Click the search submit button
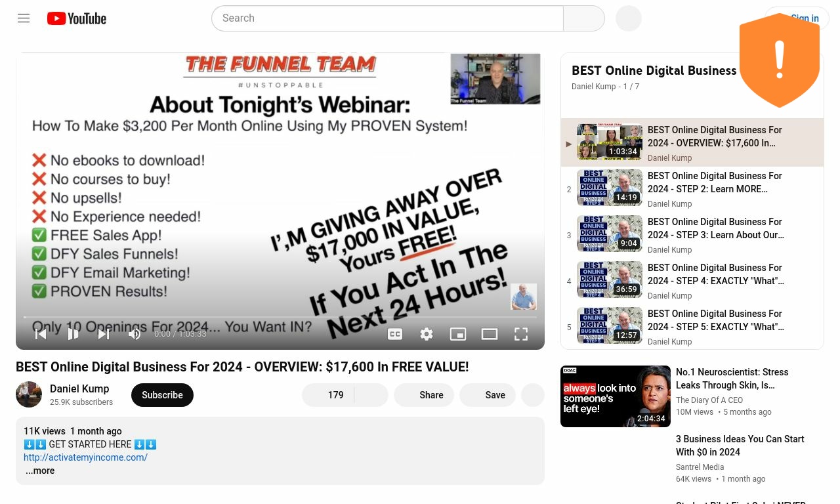840x504 pixels. [x=584, y=18]
